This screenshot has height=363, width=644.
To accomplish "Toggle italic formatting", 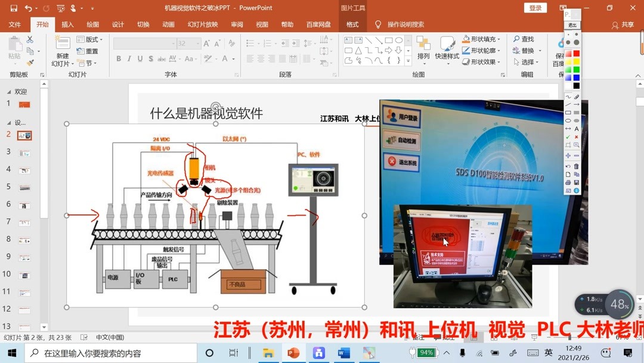I will point(129,59).
